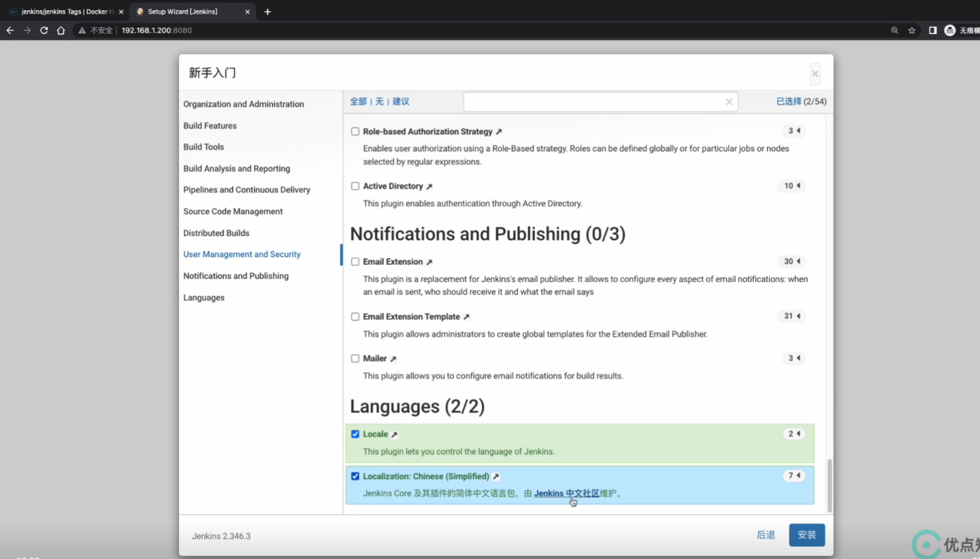Open Active Directory plugin external link icon
This screenshot has height=559, width=980.
click(x=429, y=186)
